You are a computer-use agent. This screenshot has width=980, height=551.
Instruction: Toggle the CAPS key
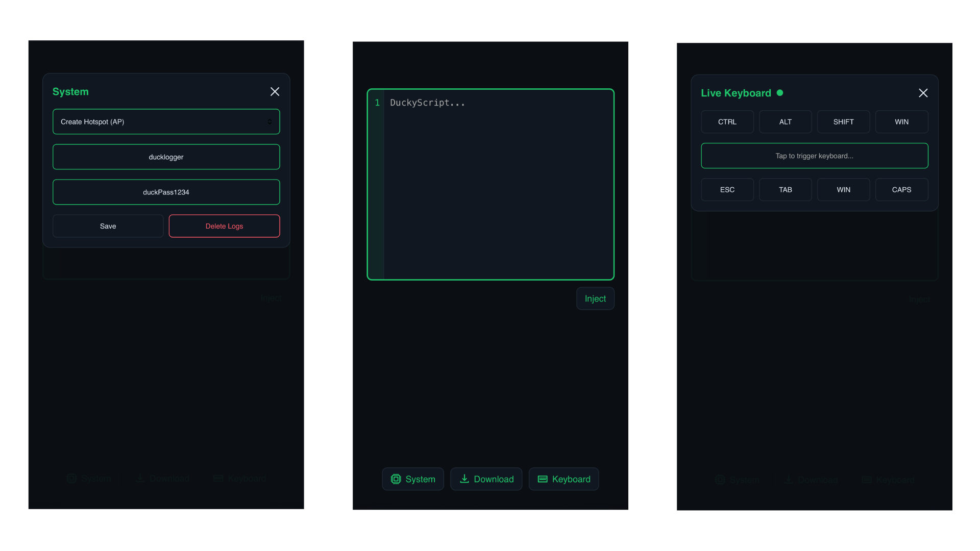coord(901,189)
